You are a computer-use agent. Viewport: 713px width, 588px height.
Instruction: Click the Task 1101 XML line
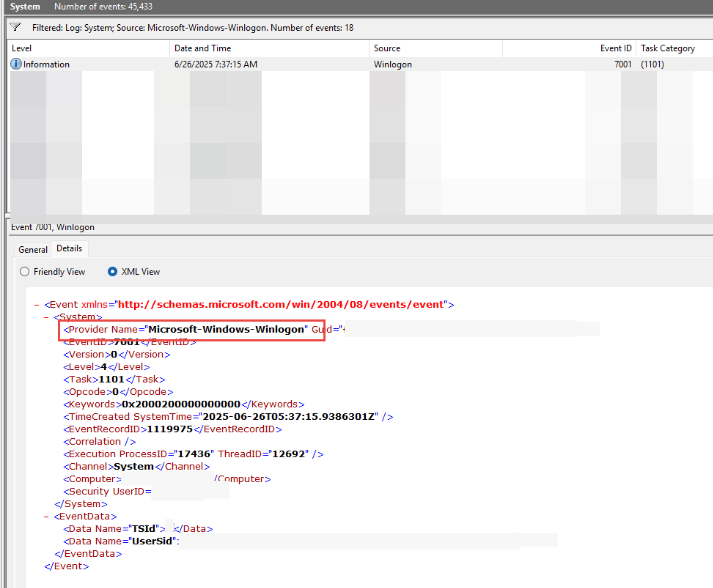(114, 379)
